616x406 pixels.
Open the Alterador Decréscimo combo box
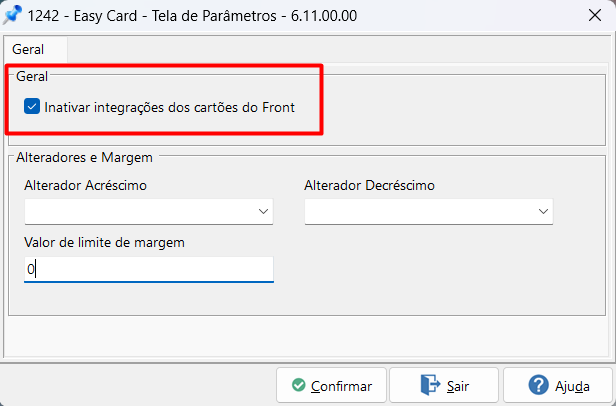tap(420, 211)
